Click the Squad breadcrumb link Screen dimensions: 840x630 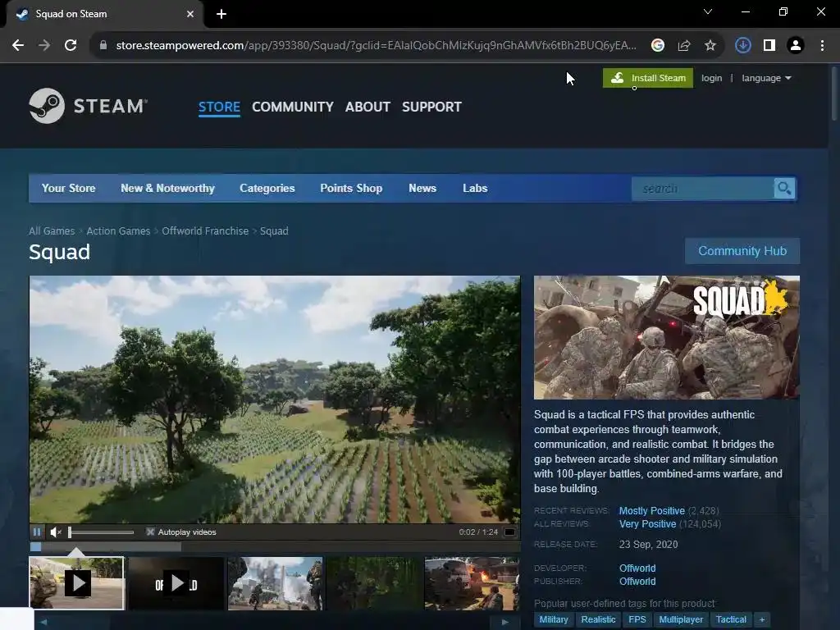tap(274, 231)
